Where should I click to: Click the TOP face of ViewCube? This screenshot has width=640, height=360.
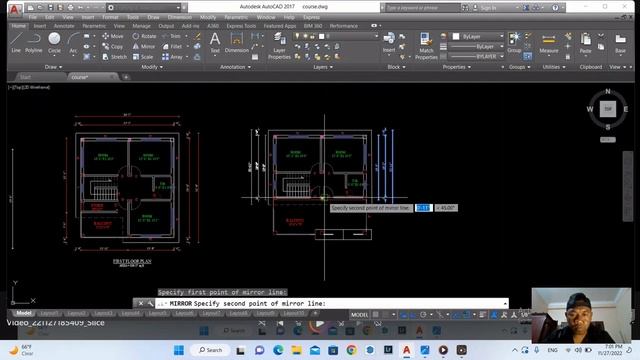tap(608, 109)
